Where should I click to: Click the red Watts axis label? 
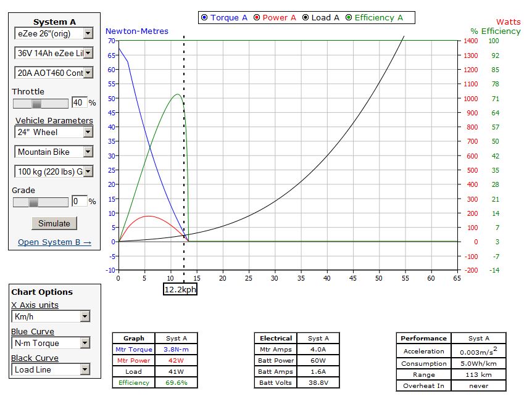pyautogui.click(x=509, y=22)
